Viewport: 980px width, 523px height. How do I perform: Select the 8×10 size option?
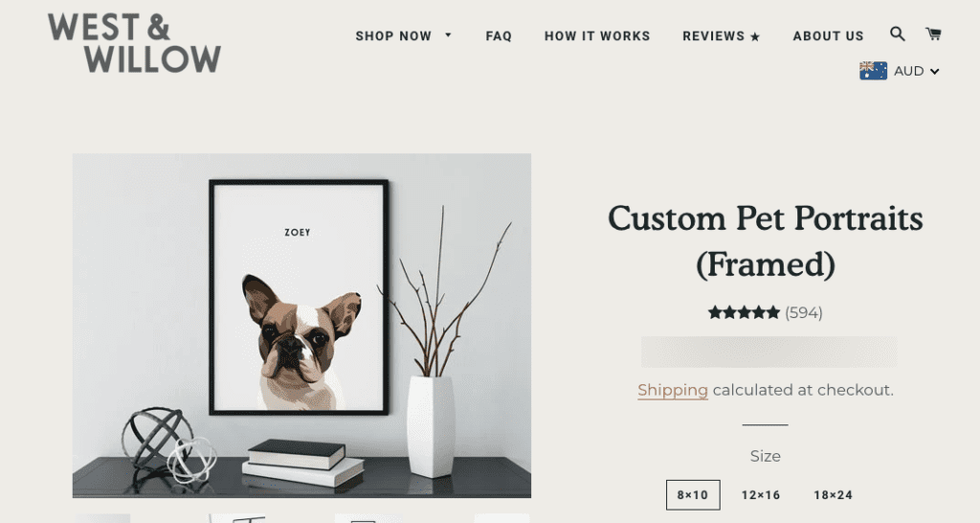[693, 495]
